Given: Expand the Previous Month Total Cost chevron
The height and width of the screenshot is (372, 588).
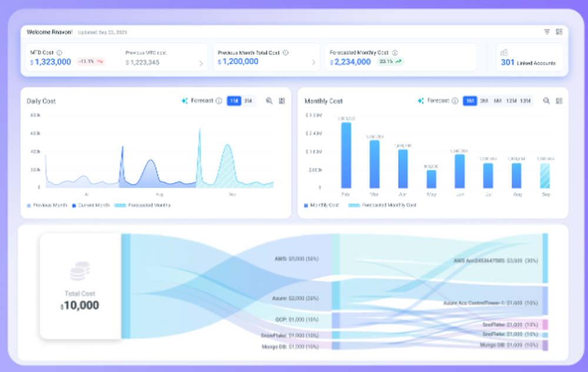Looking at the screenshot, I should click(313, 63).
